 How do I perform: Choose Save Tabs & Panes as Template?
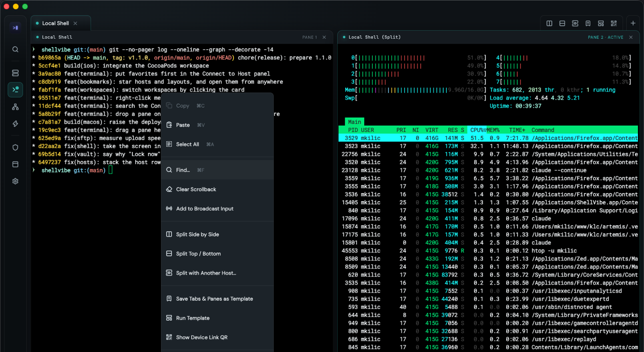(217, 299)
